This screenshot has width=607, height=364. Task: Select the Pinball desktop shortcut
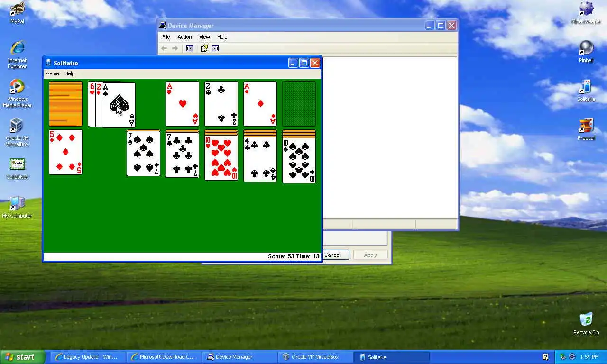tap(586, 52)
